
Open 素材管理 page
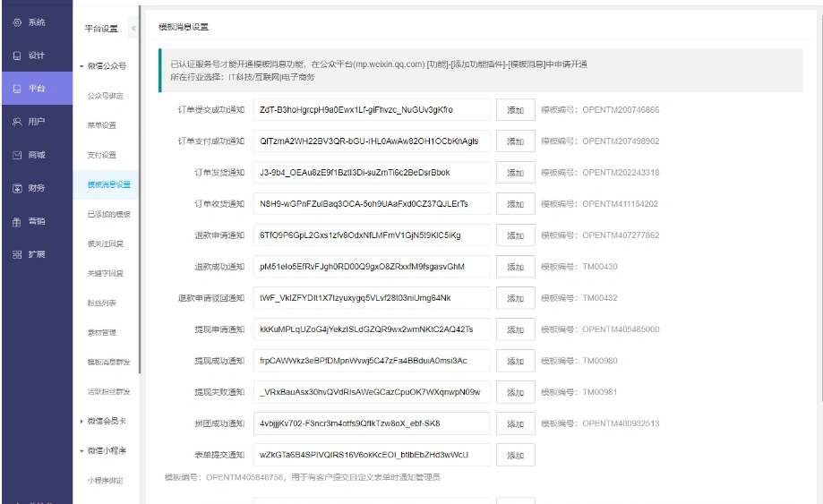[x=102, y=332]
